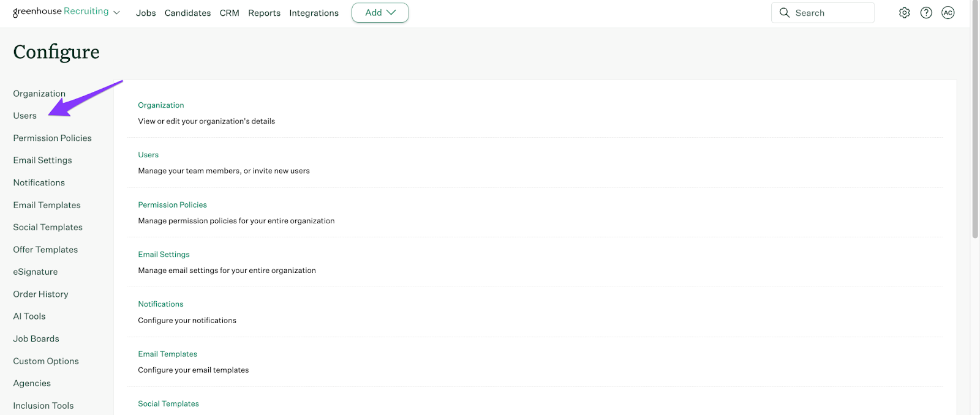Click the page vertical scrollbar
980x415 pixels.
click(x=975, y=122)
